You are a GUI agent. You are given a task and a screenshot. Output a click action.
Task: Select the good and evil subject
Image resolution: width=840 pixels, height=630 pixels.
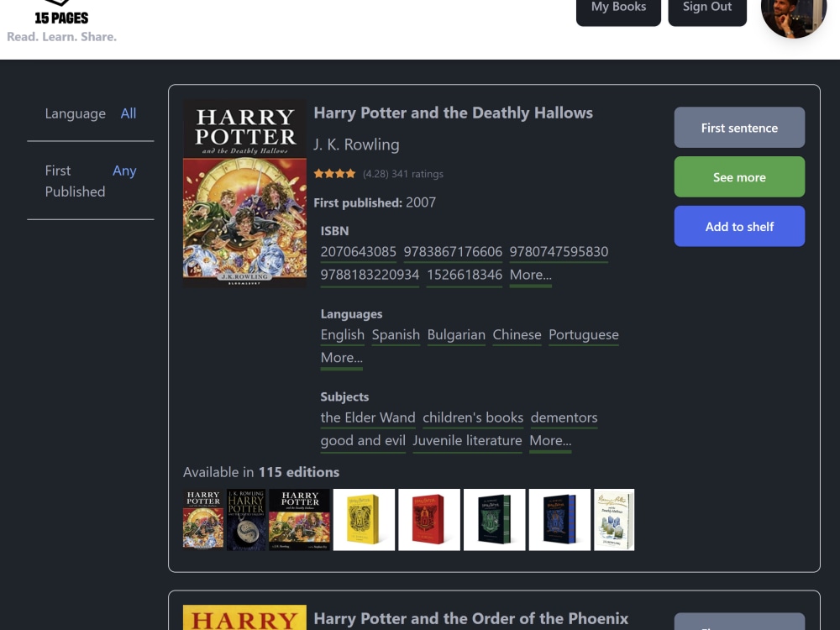pyautogui.click(x=363, y=441)
